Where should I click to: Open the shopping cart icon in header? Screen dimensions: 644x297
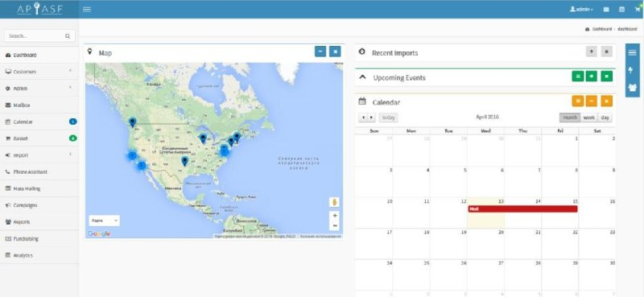click(x=638, y=9)
